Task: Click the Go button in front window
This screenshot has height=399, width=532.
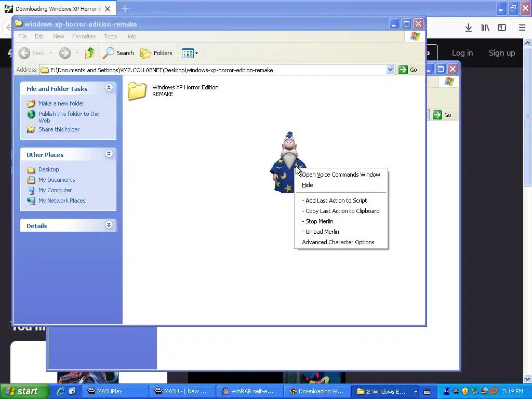Action: (x=408, y=70)
